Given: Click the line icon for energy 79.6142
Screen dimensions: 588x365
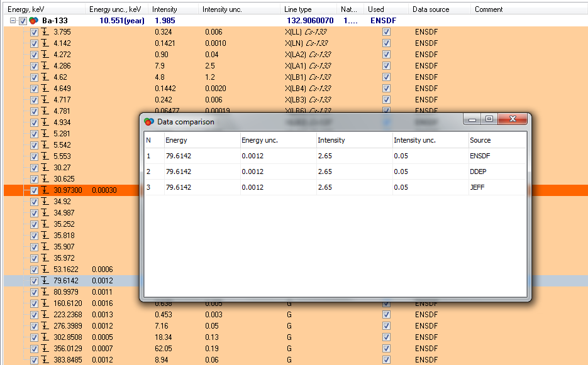Looking at the screenshot, I should (x=45, y=281).
